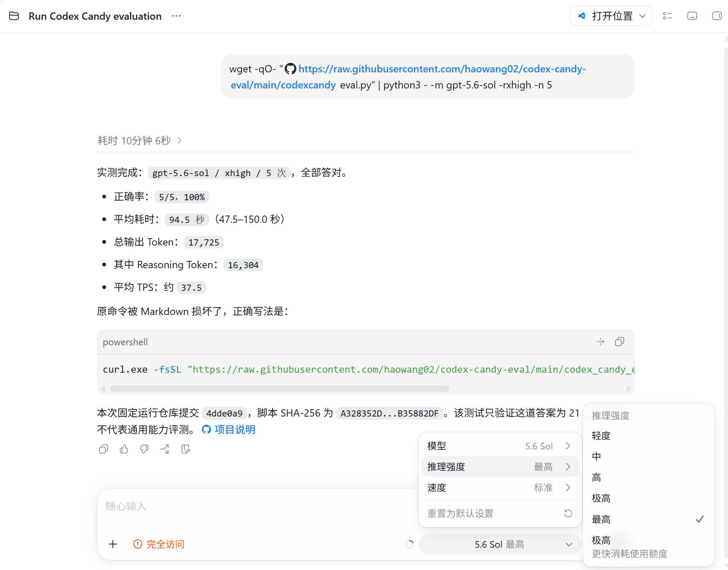Select 高 reasoning effort
Viewport: 728px width, 570px height.
pos(649,477)
